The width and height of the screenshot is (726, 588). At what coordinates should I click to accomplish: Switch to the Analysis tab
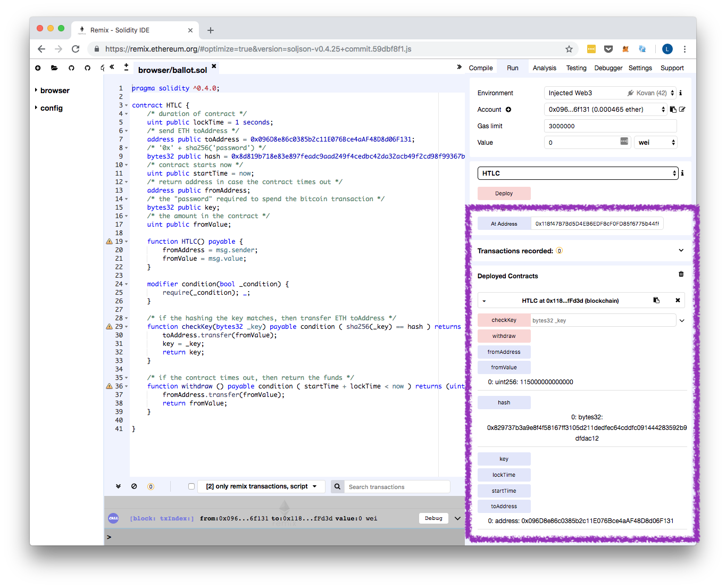click(545, 68)
